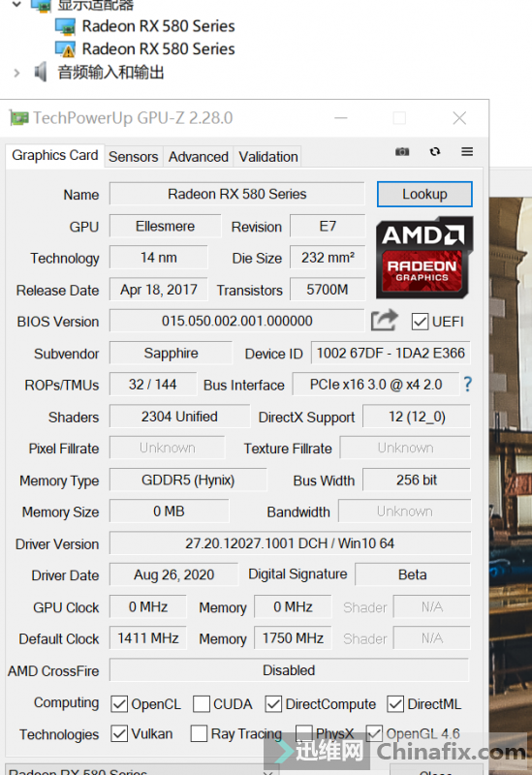Image resolution: width=532 pixels, height=775 pixels.
Task: Select first Radeon RX 580 Series adapter
Action: point(145,26)
